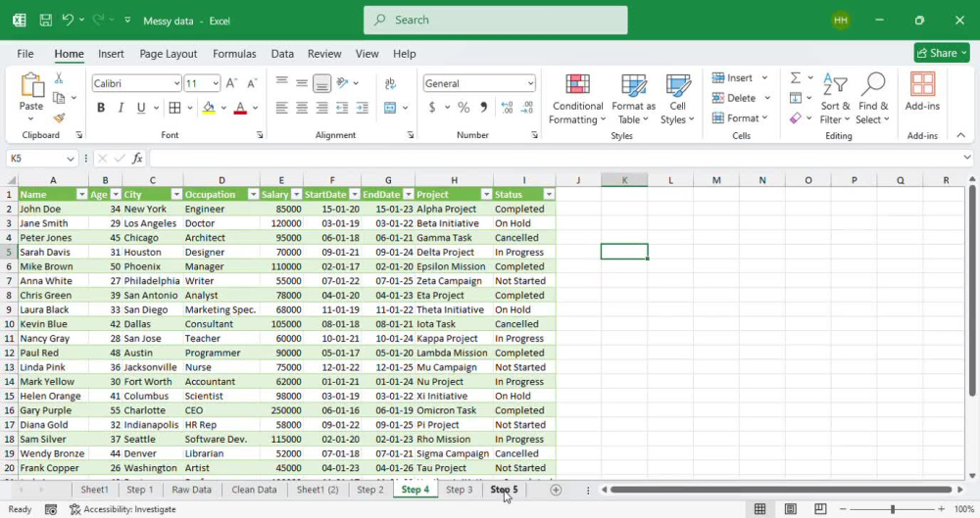Decrease font size with small A

click(x=252, y=83)
